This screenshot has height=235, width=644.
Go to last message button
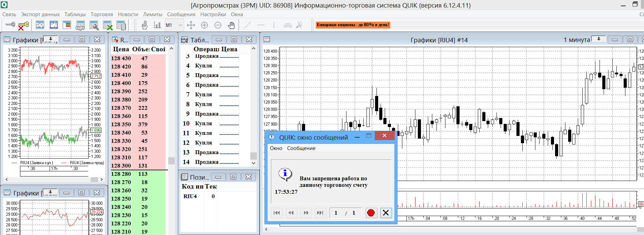click(320, 213)
